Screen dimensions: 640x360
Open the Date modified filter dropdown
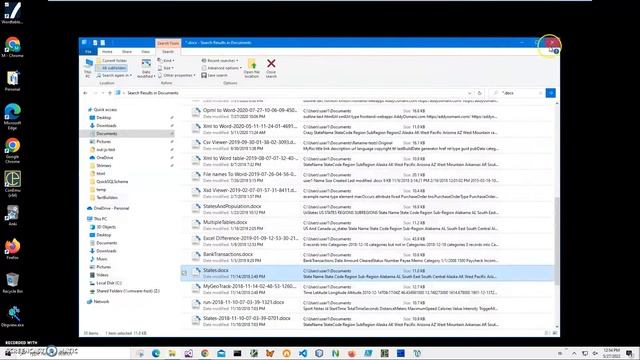146,68
